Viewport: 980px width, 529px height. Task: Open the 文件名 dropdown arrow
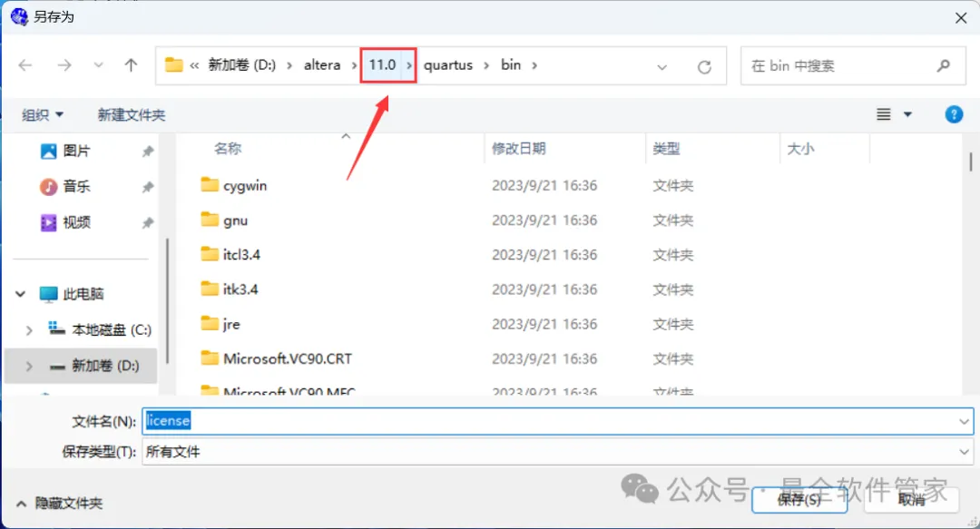pyautogui.click(x=964, y=421)
